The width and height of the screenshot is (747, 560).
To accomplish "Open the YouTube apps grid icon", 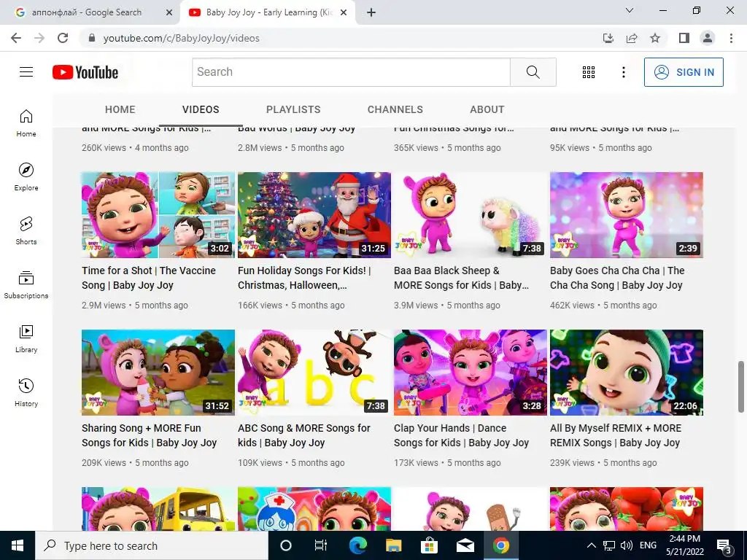I will [x=589, y=72].
